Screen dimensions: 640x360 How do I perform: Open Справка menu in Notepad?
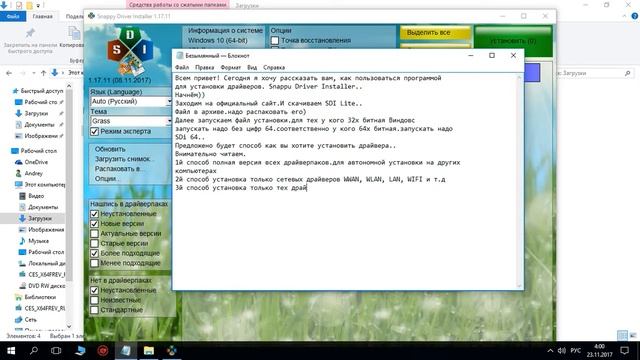click(274, 67)
